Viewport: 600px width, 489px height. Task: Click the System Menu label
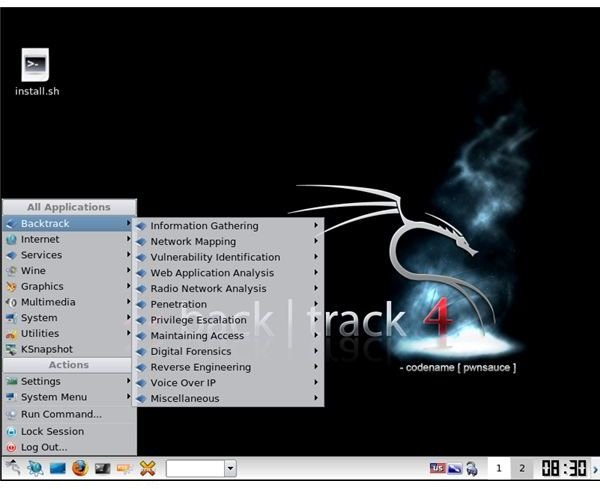(x=54, y=397)
